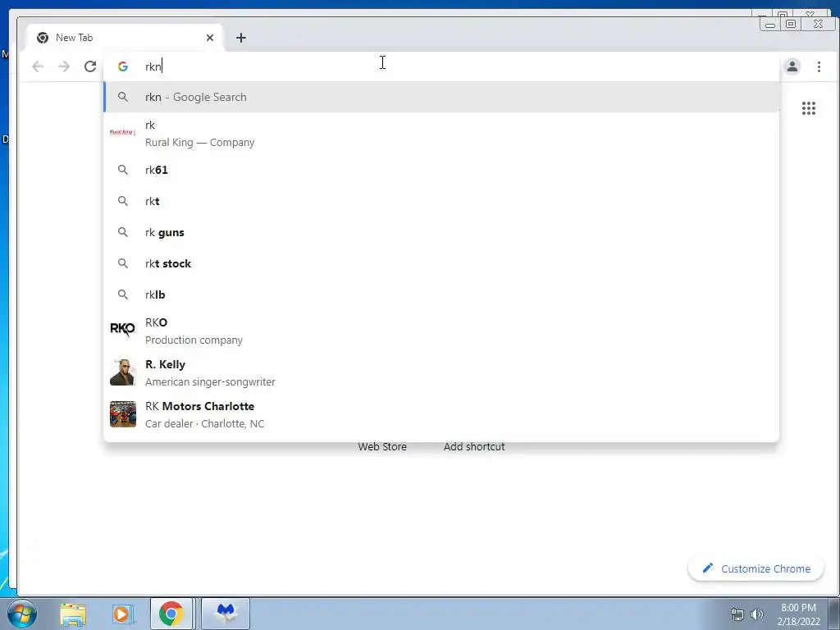Click the magnifier icon beside 'rkt stock'
The height and width of the screenshot is (630, 840).
tap(123, 263)
